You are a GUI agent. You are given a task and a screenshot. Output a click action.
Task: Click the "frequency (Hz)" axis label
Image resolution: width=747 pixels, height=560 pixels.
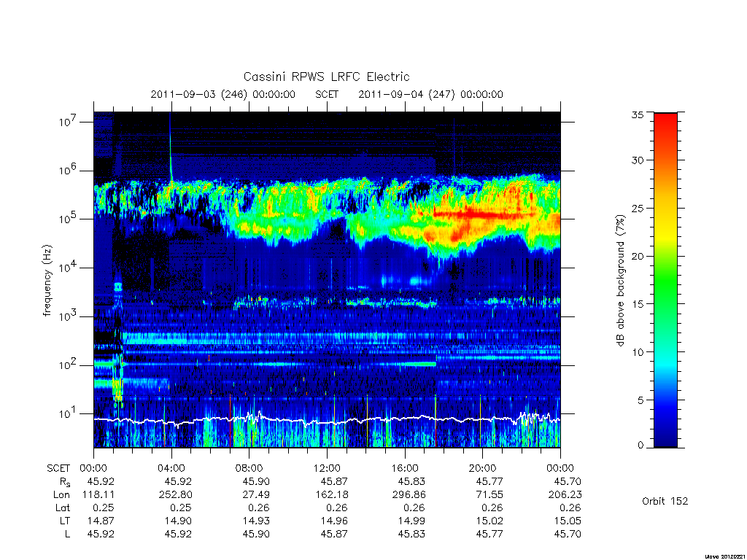(x=47, y=281)
